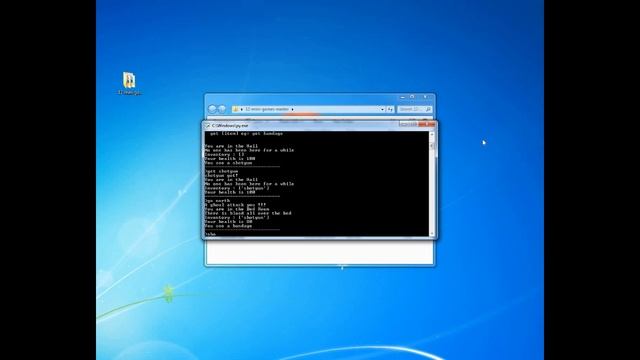Click the folder icon in Explorer's address bar
This screenshot has width=640, height=360.
235,109
